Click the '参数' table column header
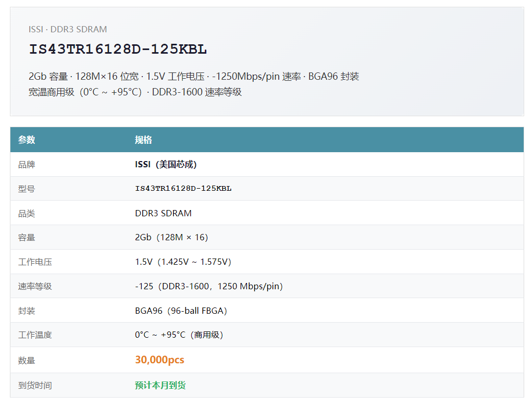Image resolution: width=532 pixels, height=406 pixels. 27,140
